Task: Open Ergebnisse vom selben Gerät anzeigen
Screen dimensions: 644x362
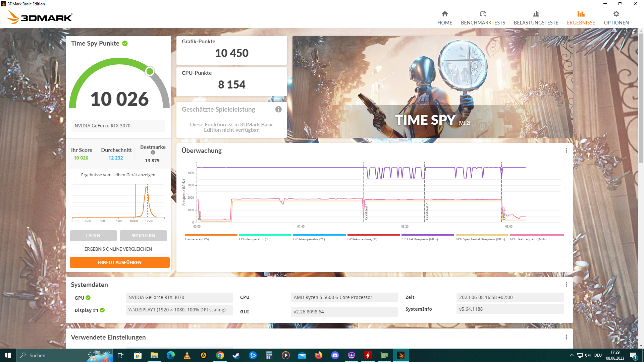Action: click(118, 175)
